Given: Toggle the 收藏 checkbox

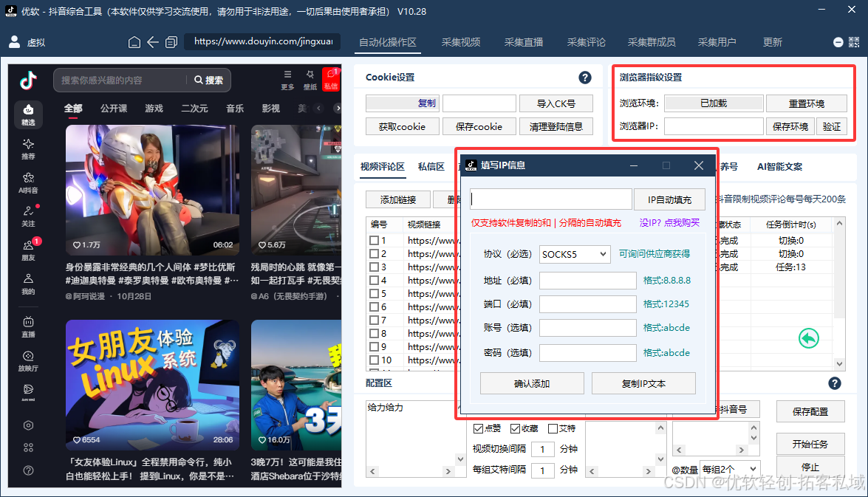Looking at the screenshot, I should coord(515,428).
